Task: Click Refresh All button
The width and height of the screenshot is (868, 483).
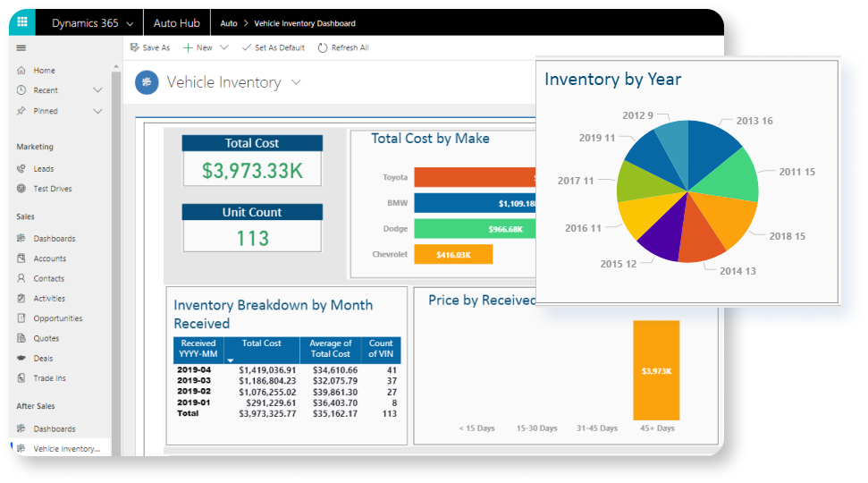Action: [343, 47]
